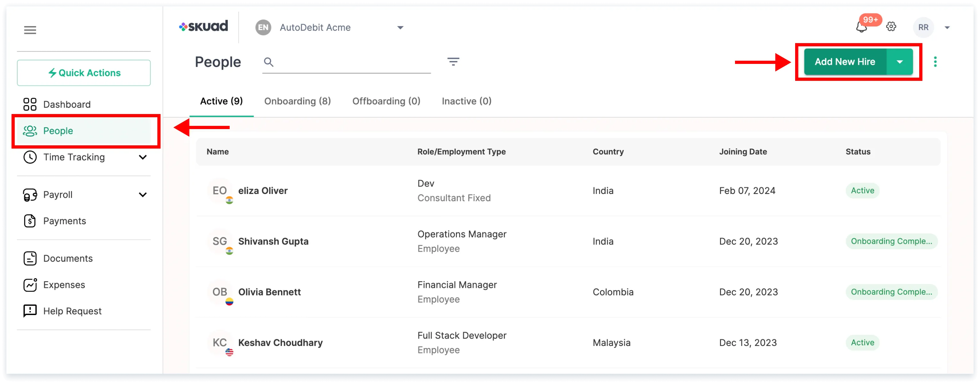Click the Add New Hire button
The image size is (980, 384).
tap(845, 62)
